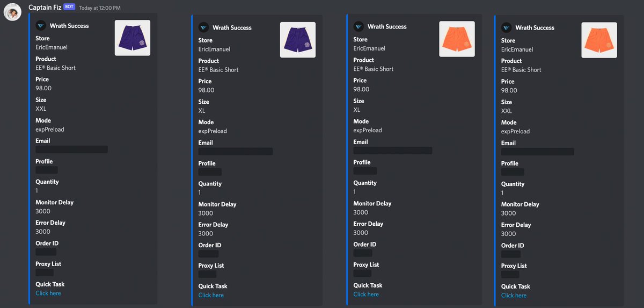Click EE® Basic Short in purple XL embed
644x308 pixels.
(x=218, y=70)
